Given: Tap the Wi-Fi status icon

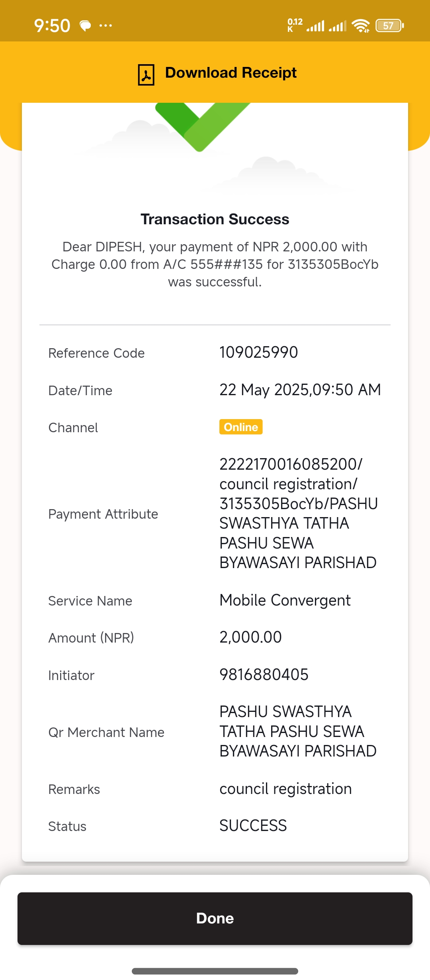Looking at the screenshot, I should (x=361, y=26).
